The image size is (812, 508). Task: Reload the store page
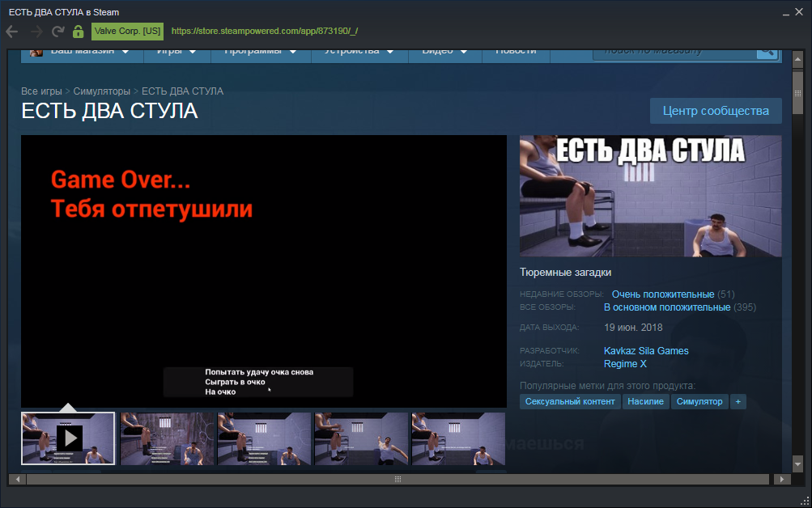[57, 32]
